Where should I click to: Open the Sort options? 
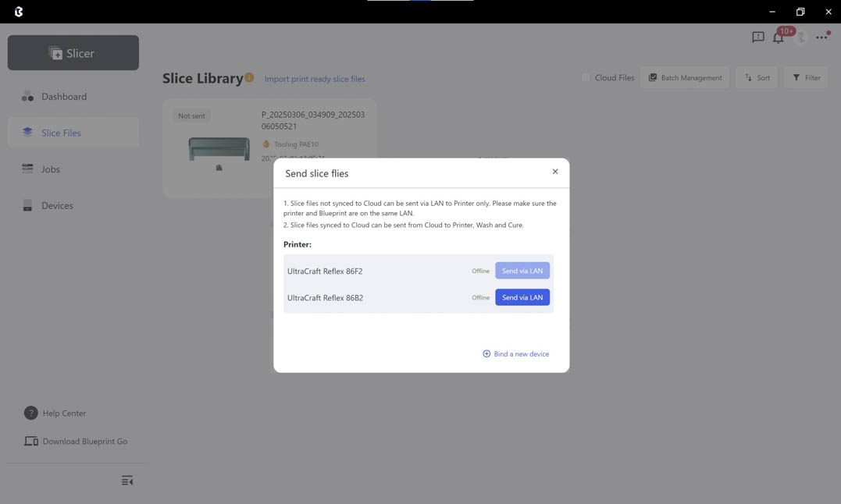757,78
